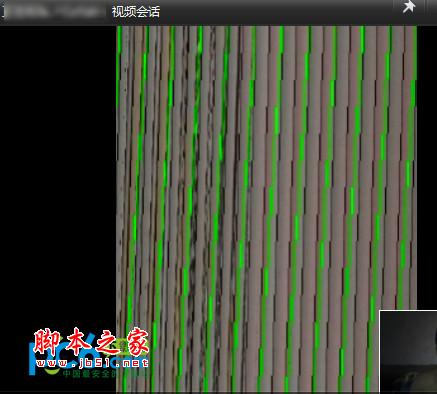This screenshot has width=437, height=394.
Task: Click the pin window icon in title bar
Action: pos(409,7)
